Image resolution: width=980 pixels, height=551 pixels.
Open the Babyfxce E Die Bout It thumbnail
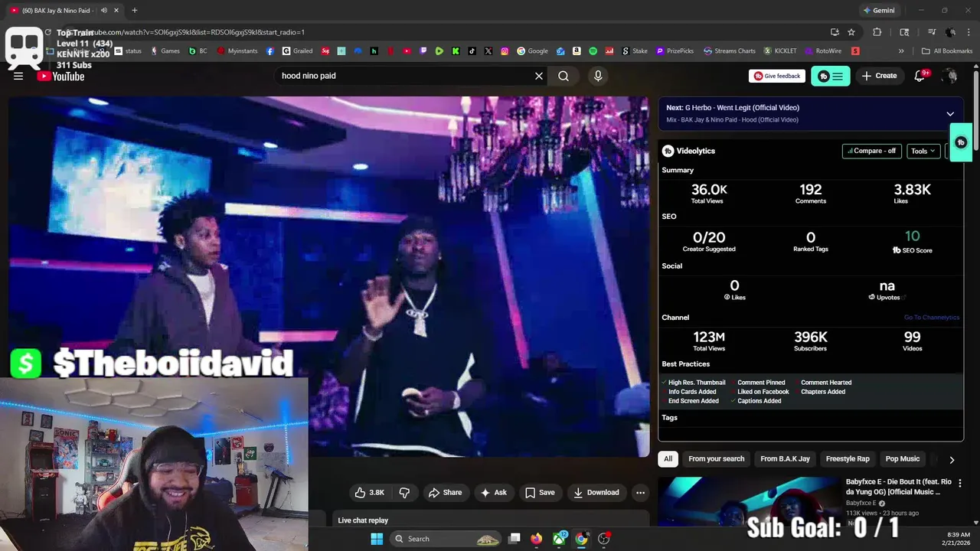point(749,500)
